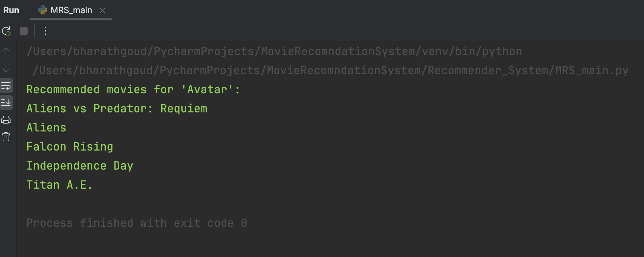Clear all console output with trash icon
The height and width of the screenshot is (257, 644).
[x=6, y=137]
